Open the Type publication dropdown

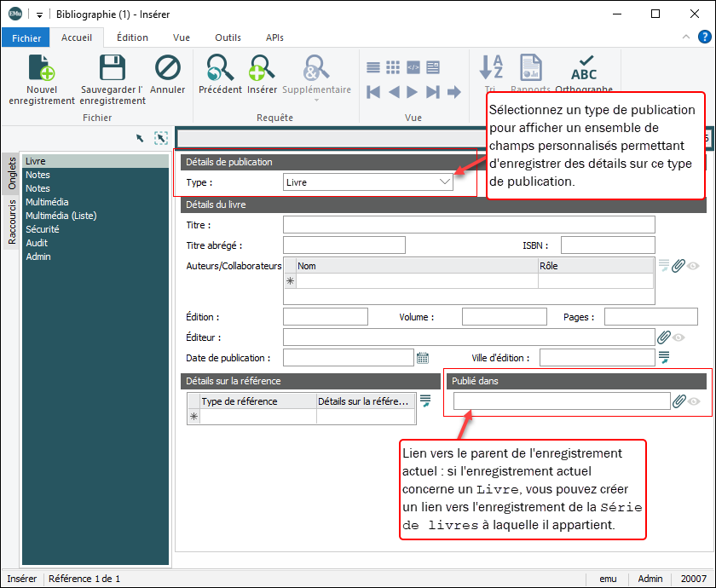coord(444,182)
